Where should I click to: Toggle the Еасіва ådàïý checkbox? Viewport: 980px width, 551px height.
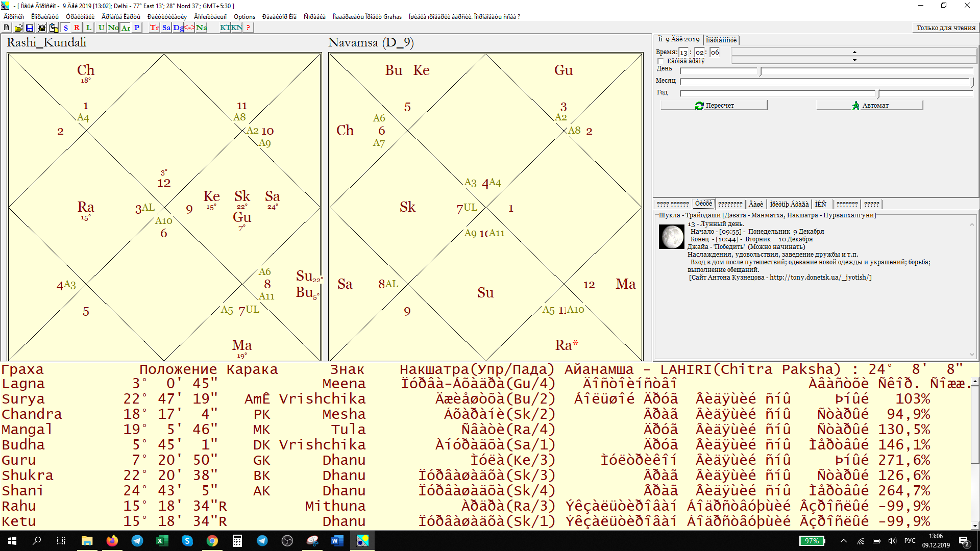point(663,61)
